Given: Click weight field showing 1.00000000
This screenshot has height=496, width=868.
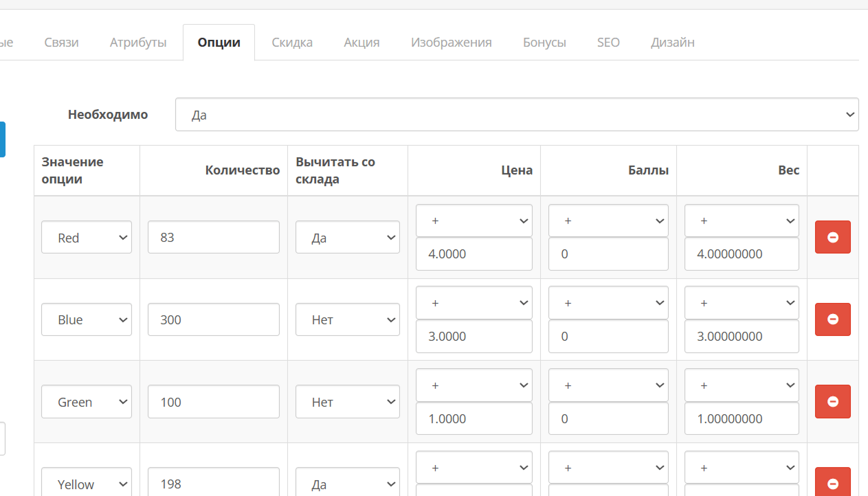Looking at the screenshot, I should point(742,418).
